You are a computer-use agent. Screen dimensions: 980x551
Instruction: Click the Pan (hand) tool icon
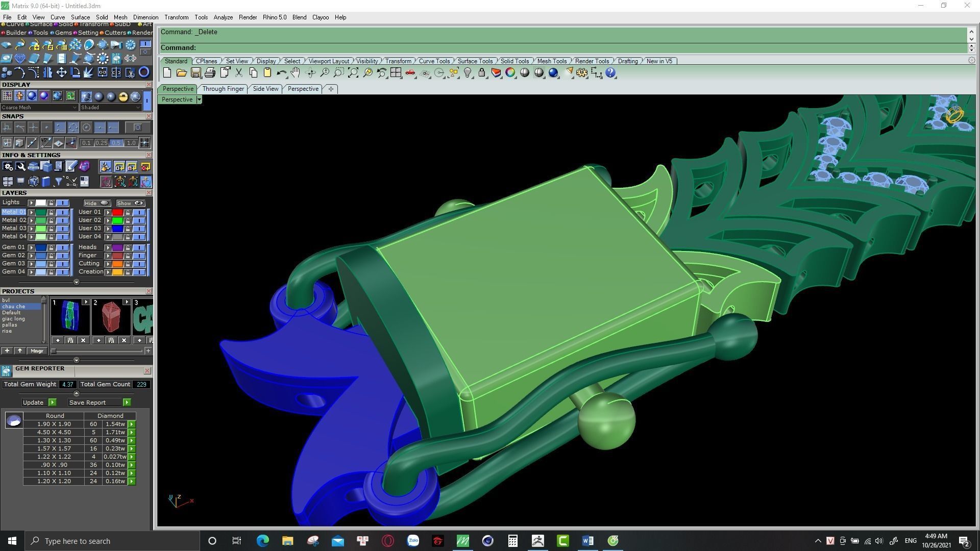(x=296, y=73)
